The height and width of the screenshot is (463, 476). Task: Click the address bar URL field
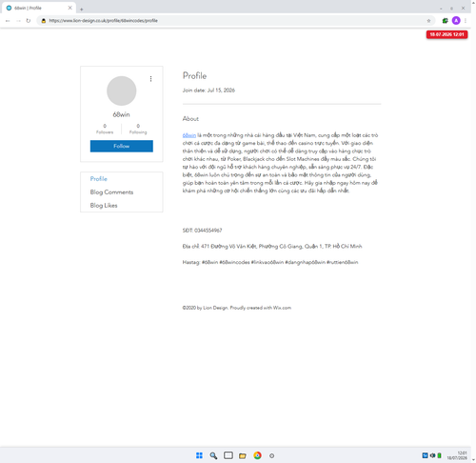[x=235, y=21]
